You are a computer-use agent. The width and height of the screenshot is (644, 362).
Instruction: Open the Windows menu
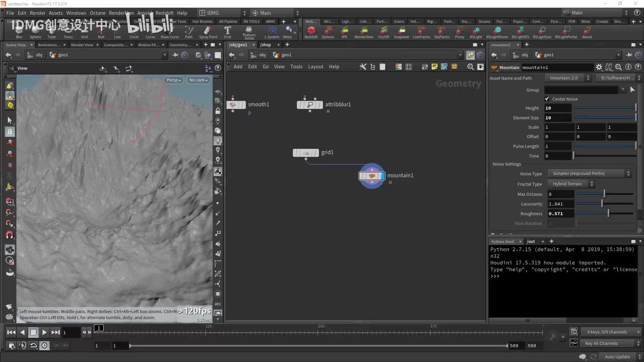pos(76,13)
